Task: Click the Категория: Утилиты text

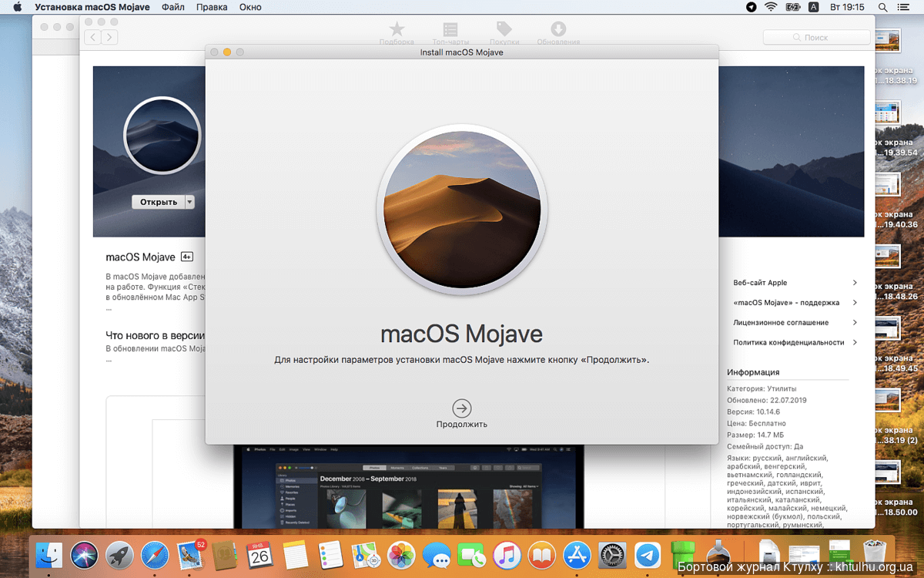Action: pyautogui.click(x=762, y=388)
